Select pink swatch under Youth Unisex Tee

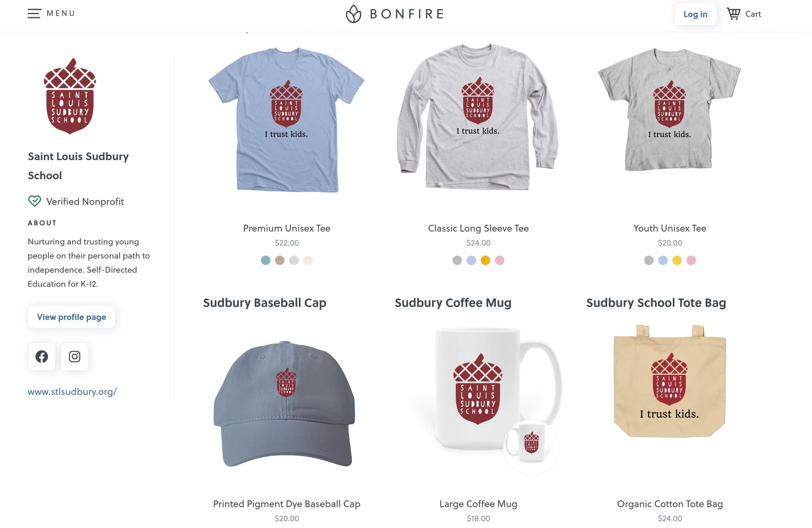tap(691, 260)
